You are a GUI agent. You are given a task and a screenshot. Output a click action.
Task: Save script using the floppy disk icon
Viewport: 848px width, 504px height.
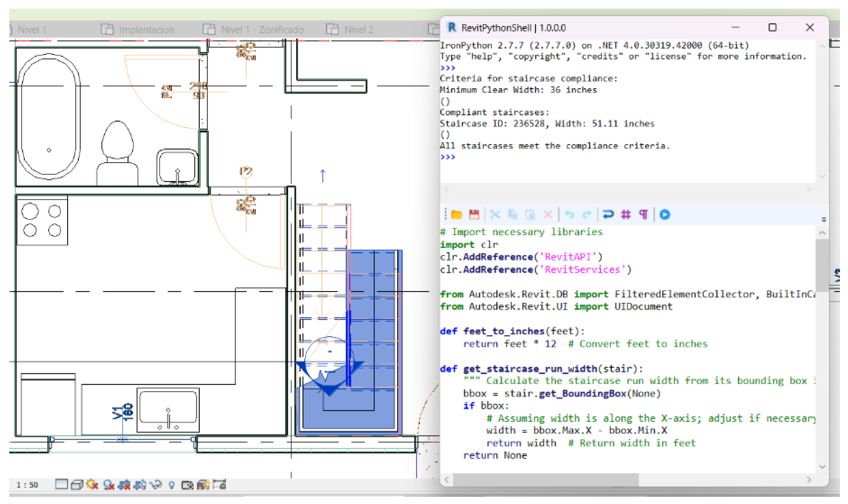(x=474, y=215)
